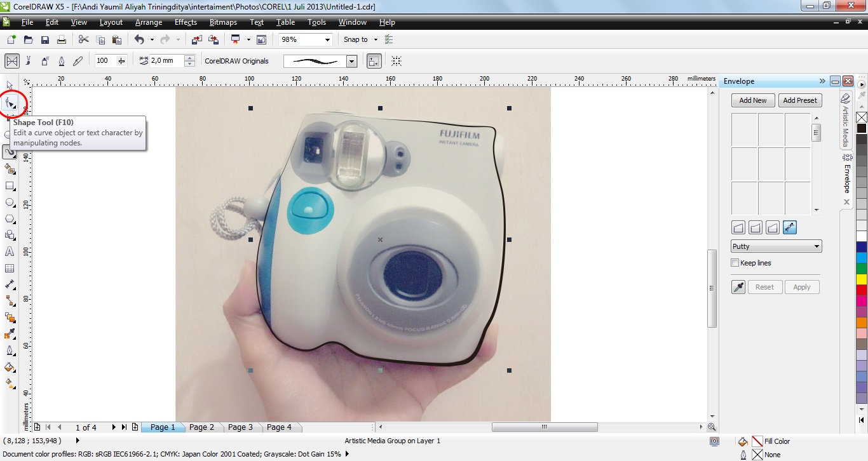This screenshot has width=868, height=461.
Task: Pick the red color swatch
Action: click(x=862, y=290)
